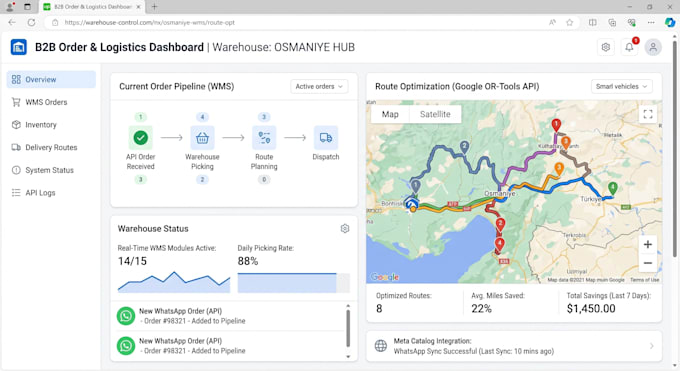The width and height of the screenshot is (680, 371).
Task: Select the Map view tab
Action: coord(390,114)
